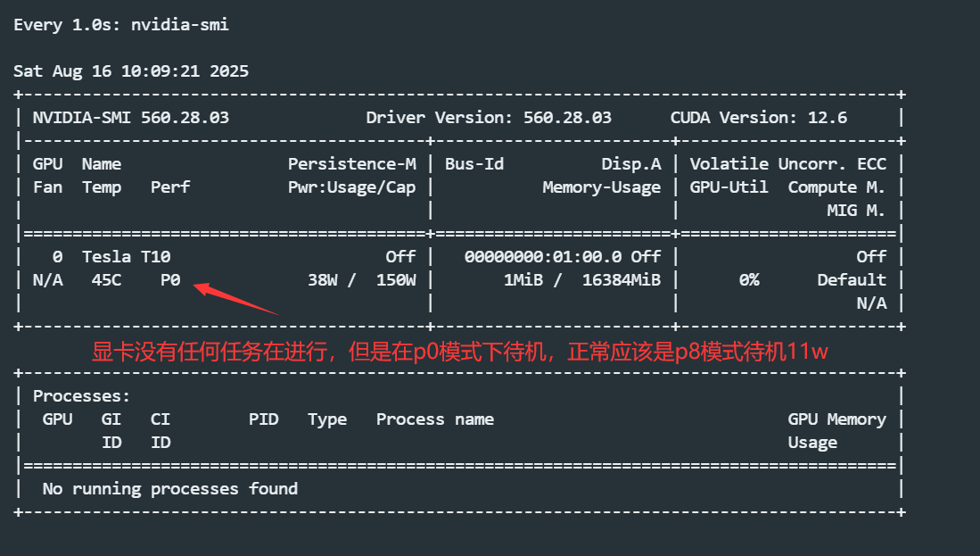Screen dimensions: 980x556
Task: Click the 38W power usage value
Action: (322, 280)
